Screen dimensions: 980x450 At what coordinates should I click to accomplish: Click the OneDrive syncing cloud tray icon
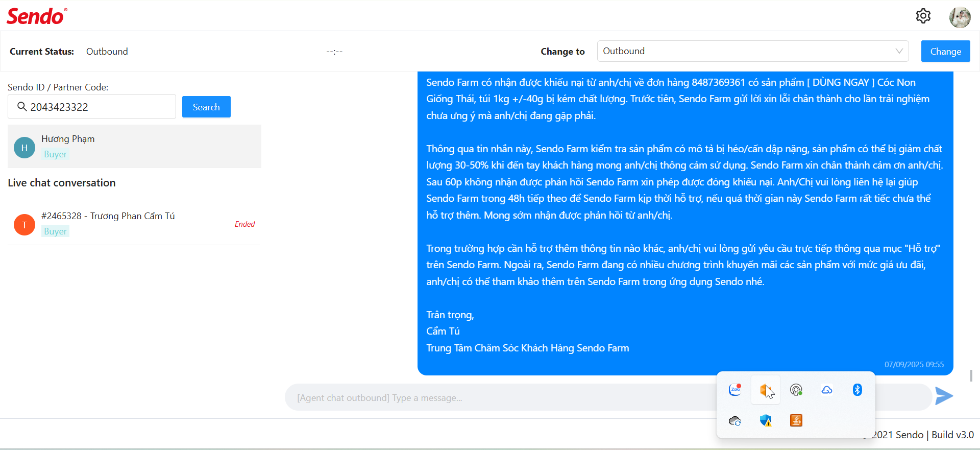pos(735,421)
